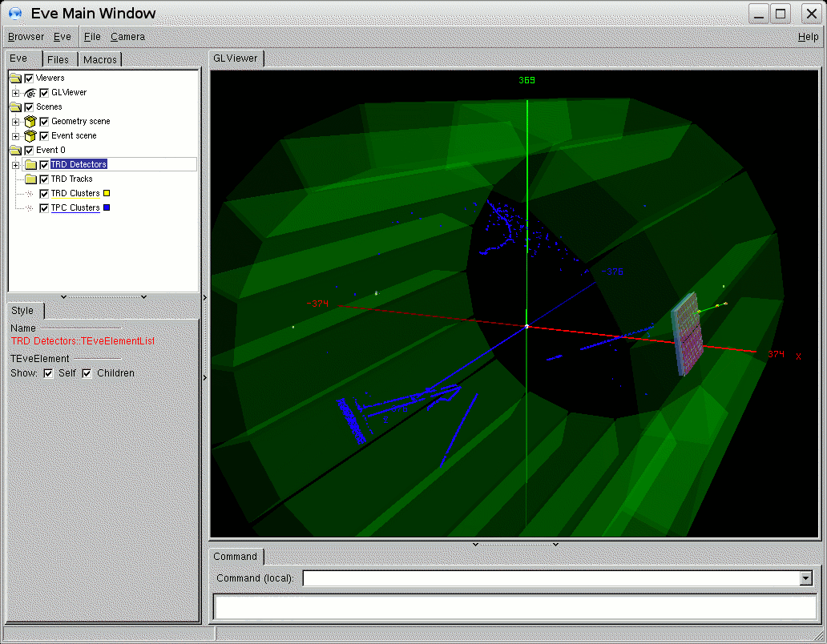Select the TRD module in 3D view

(688, 334)
